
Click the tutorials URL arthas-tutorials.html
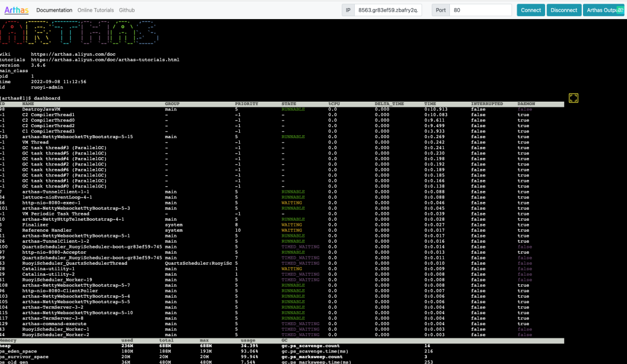(105, 60)
